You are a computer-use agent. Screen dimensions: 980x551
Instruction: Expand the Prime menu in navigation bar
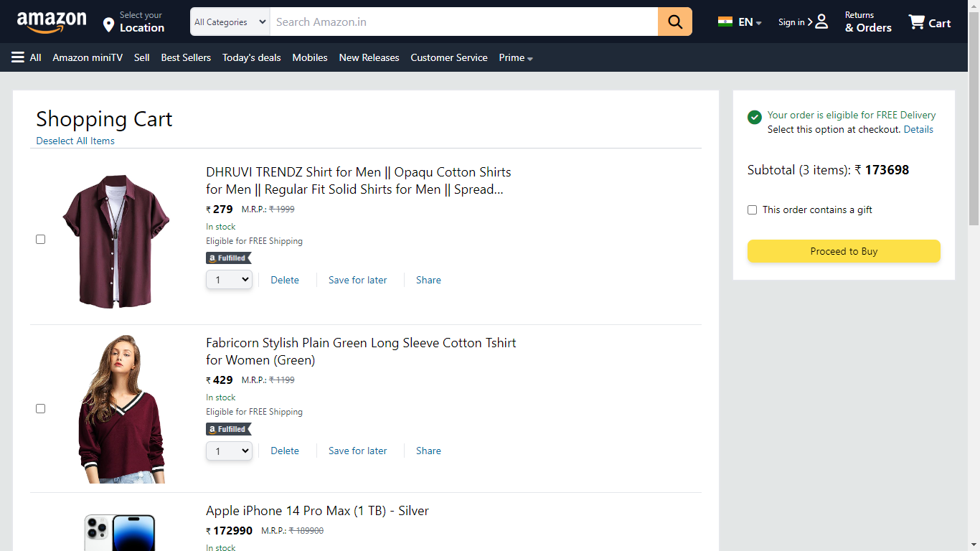[516, 57]
